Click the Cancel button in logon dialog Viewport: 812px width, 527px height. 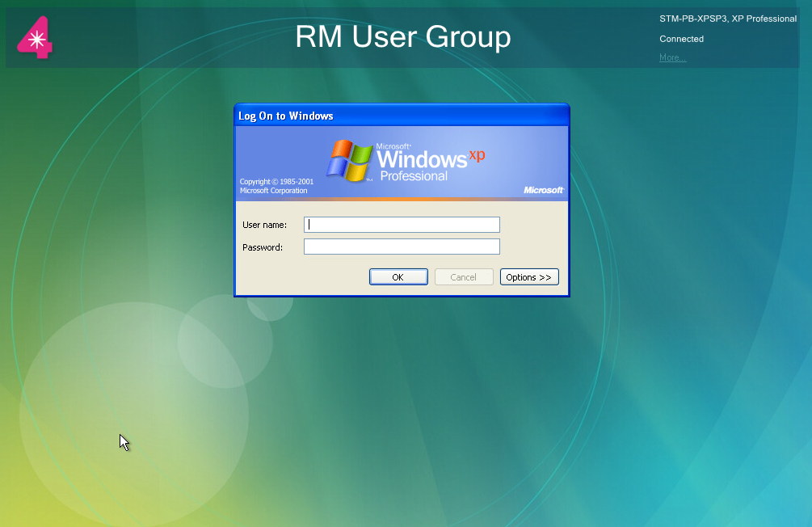(464, 276)
